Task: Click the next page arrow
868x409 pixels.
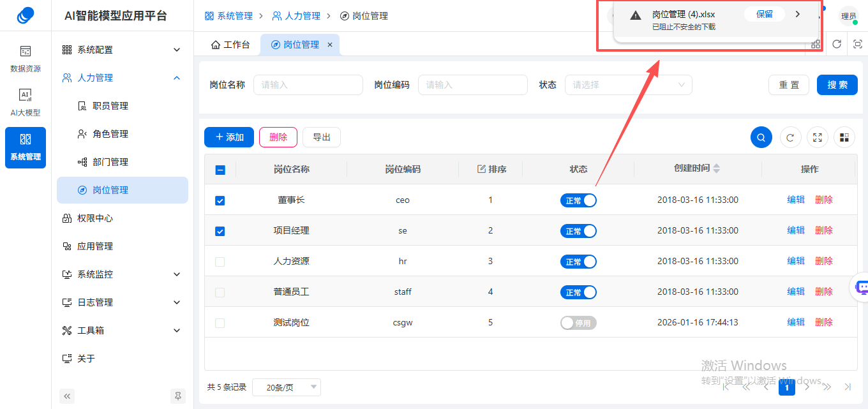Action: 807,387
